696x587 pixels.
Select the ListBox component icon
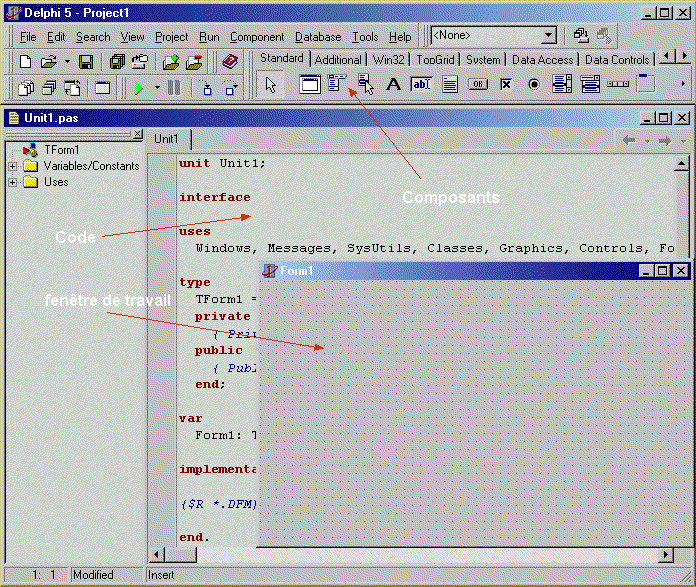pos(562,84)
